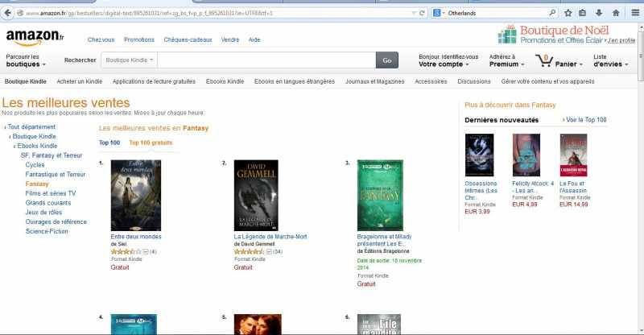Click the browser back arrow button
Image resolution: width=644 pixels, height=335 pixels.
[x=7, y=13]
